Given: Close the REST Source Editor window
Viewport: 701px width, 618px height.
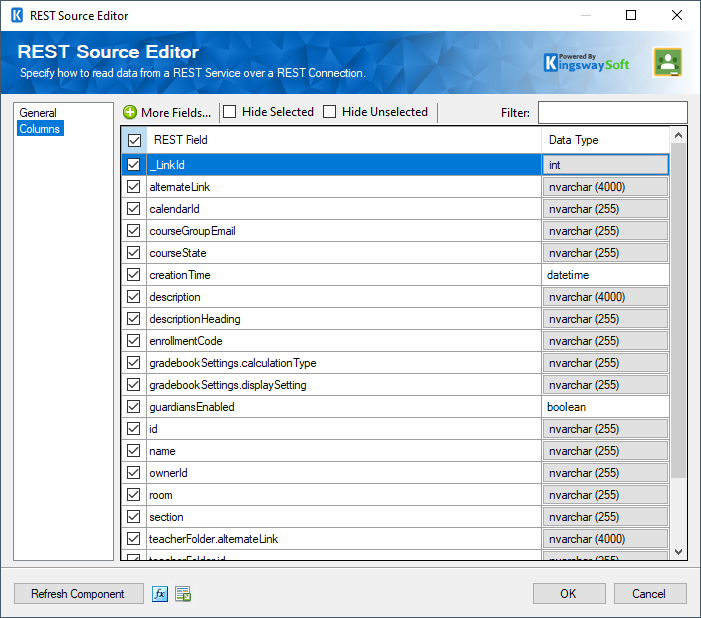Looking at the screenshot, I should tap(677, 15).
